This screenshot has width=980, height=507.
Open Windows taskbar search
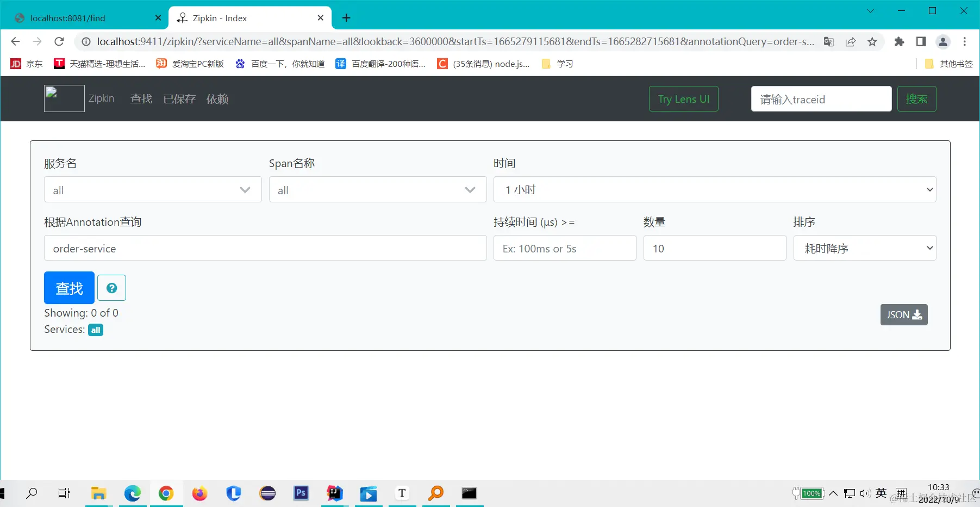[x=32, y=493]
